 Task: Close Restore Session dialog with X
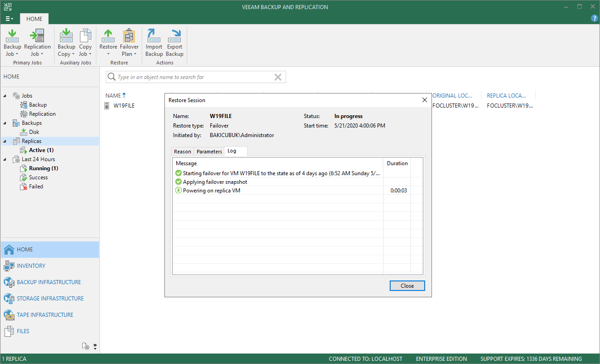(x=425, y=100)
